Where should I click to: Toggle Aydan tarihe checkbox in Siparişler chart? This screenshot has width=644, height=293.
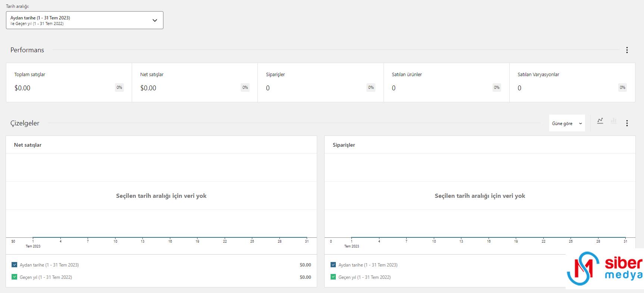333,265
